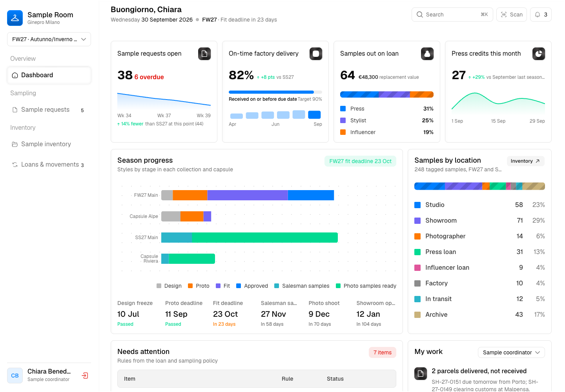Click the Inventory link button
This screenshot has width=565, height=392.
526,161
